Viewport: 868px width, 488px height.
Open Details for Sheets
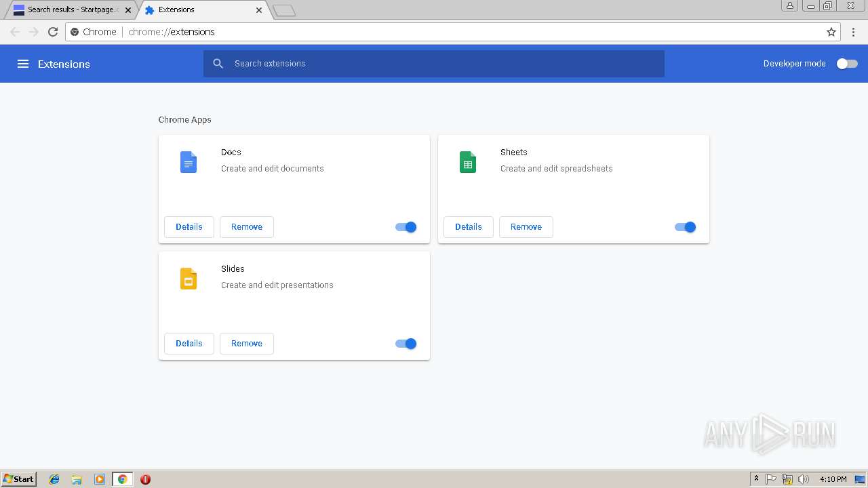click(x=469, y=227)
